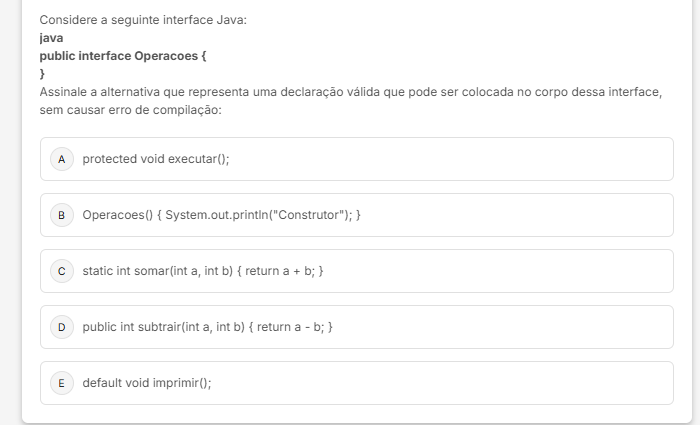Pick the circled letter D option
The height and width of the screenshot is (425, 700).
coord(62,327)
